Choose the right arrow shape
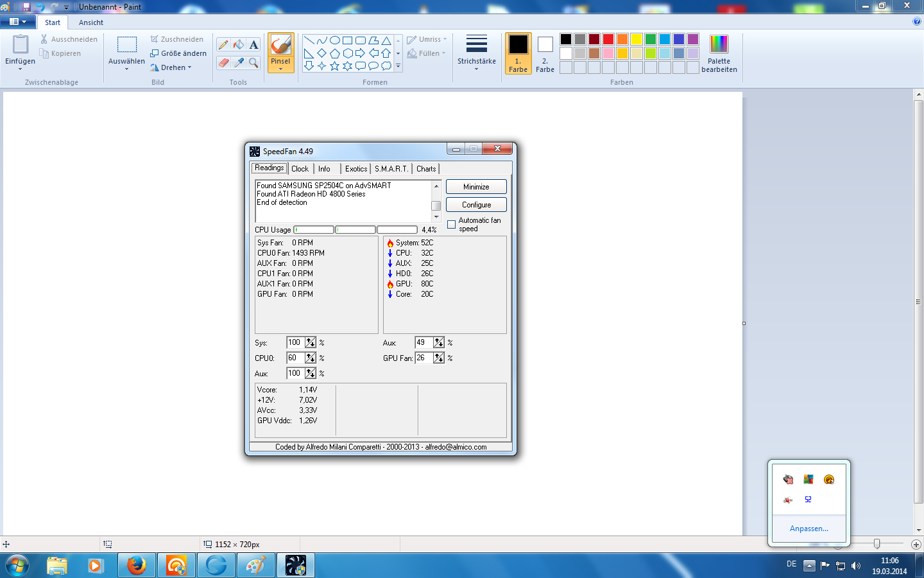The image size is (924, 578). click(x=360, y=53)
